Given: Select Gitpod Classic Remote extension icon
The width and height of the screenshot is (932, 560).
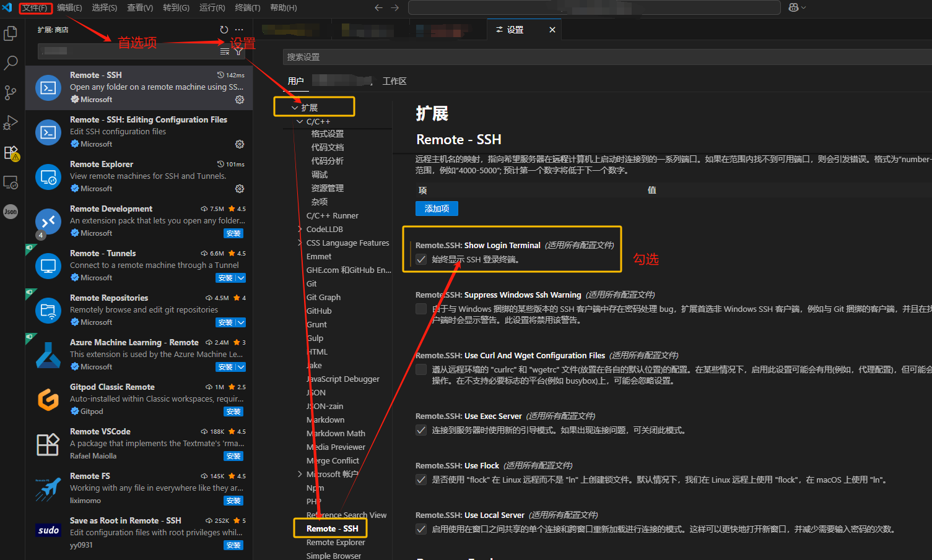Looking at the screenshot, I should tap(48, 400).
